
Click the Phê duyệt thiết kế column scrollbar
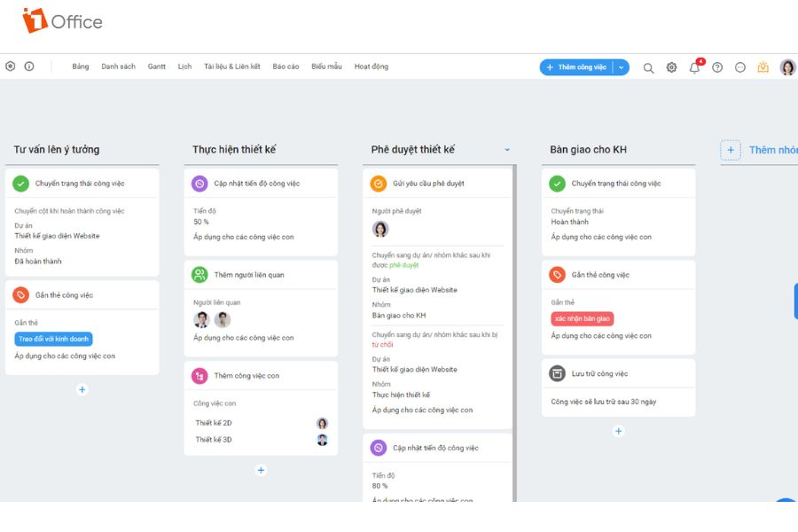tap(514, 333)
